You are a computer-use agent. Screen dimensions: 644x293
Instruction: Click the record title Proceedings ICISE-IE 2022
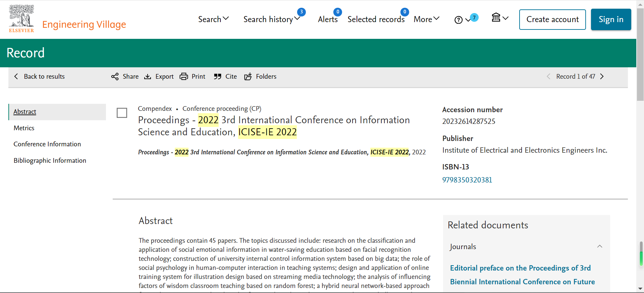[274, 126]
